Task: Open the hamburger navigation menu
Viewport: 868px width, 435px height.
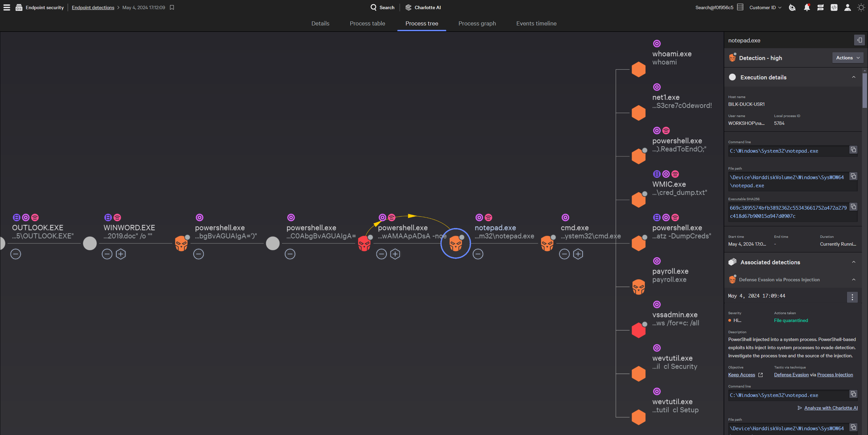Action: point(6,7)
